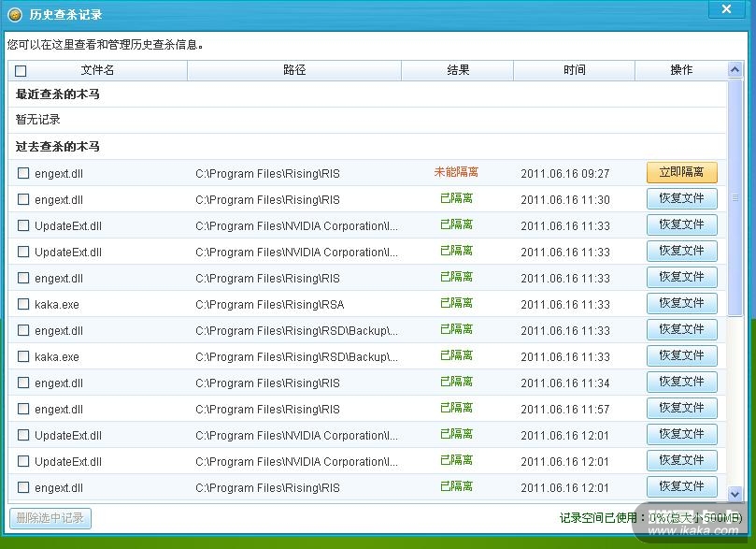756x549 pixels.
Task: Click timestamp 2011.06.16 11:34
Action: [x=565, y=383]
